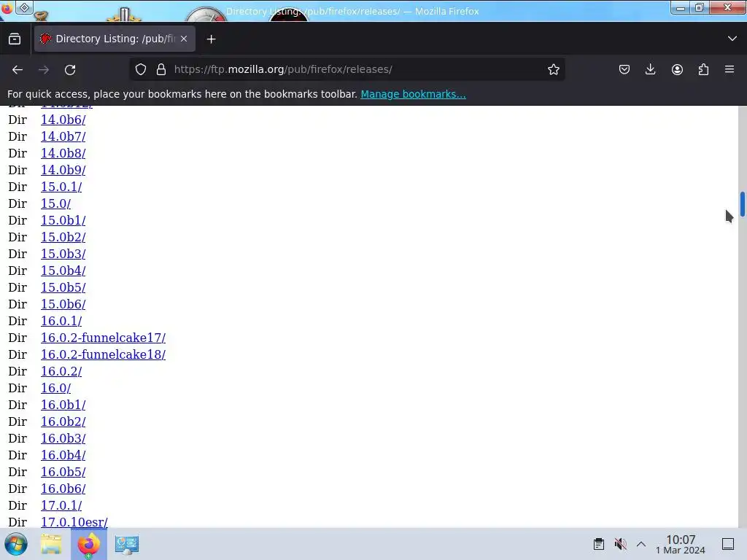Image resolution: width=747 pixels, height=560 pixels.
Task: Open the clipboard tray icon
Action: [x=598, y=544]
